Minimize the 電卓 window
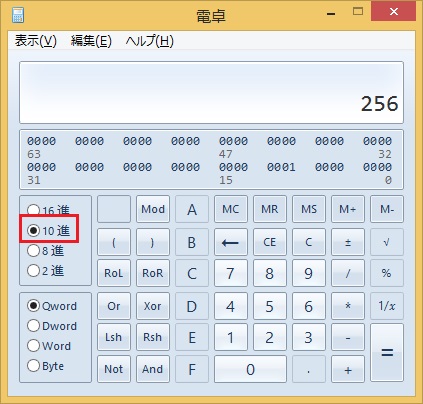 tap(331, 13)
